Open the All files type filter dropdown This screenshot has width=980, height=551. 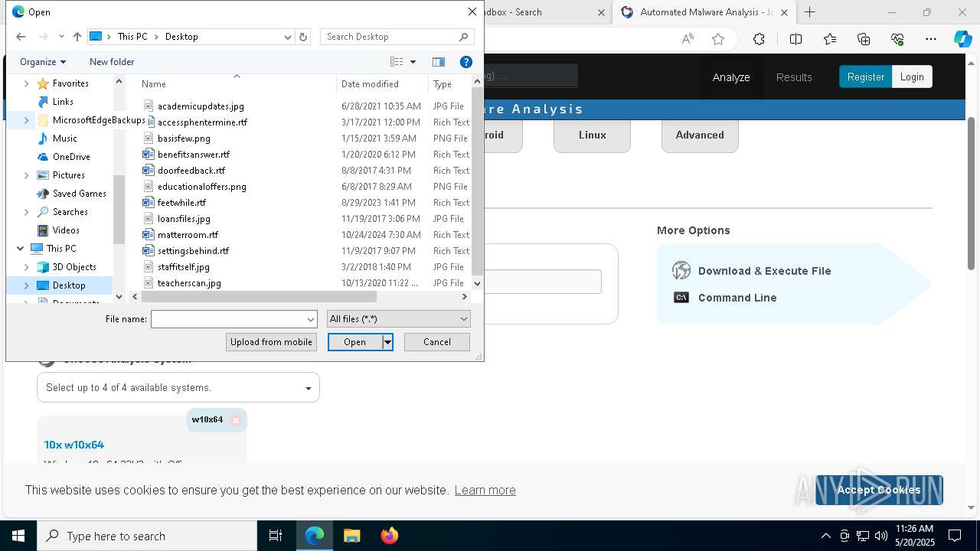click(x=398, y=319)
